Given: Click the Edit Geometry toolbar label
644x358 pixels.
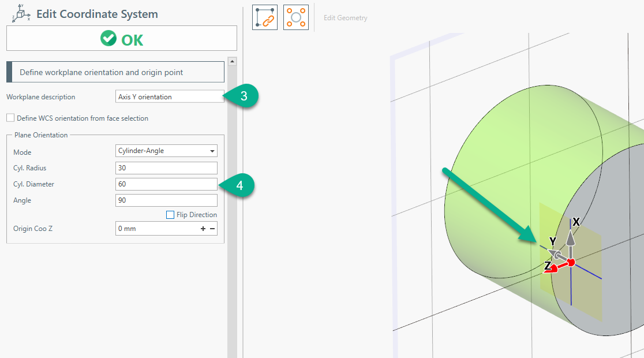Looking at the screenshot, I should pos(345,18).
